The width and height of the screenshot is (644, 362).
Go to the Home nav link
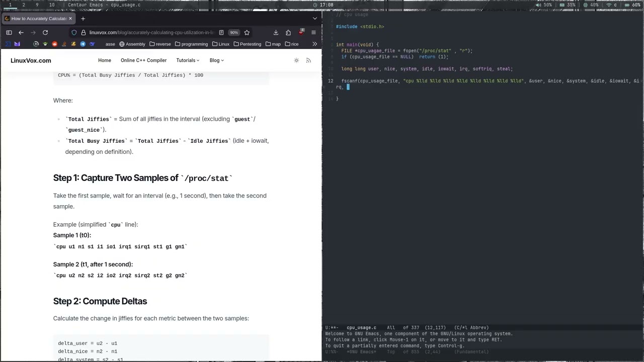pos(105,60)
